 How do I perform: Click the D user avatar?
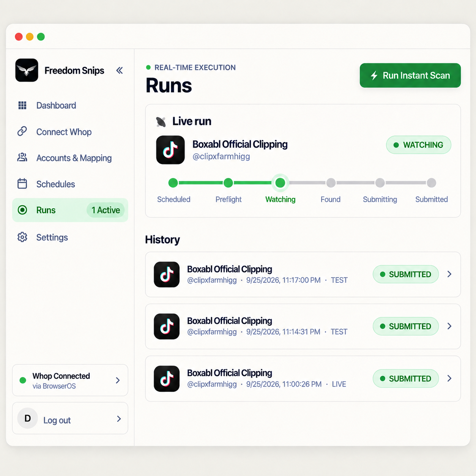pos(28,418)
